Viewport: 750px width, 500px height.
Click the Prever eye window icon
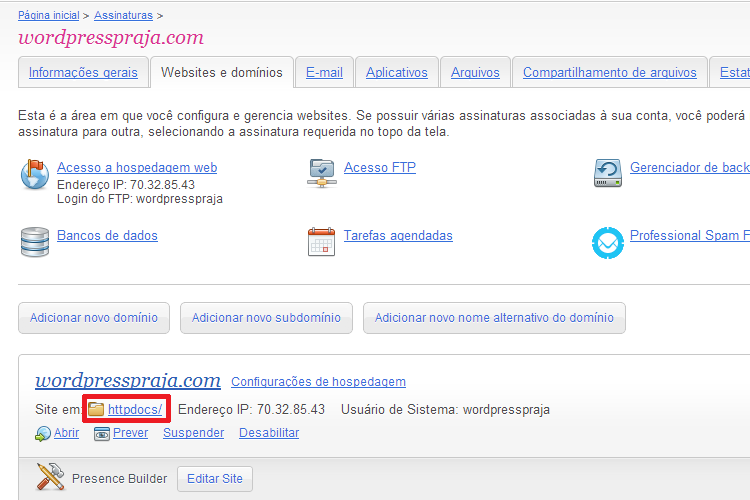102,434
